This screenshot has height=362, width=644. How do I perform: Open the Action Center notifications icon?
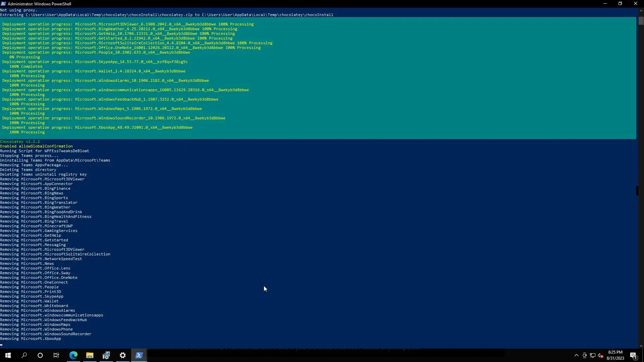[x=633, y=355]
